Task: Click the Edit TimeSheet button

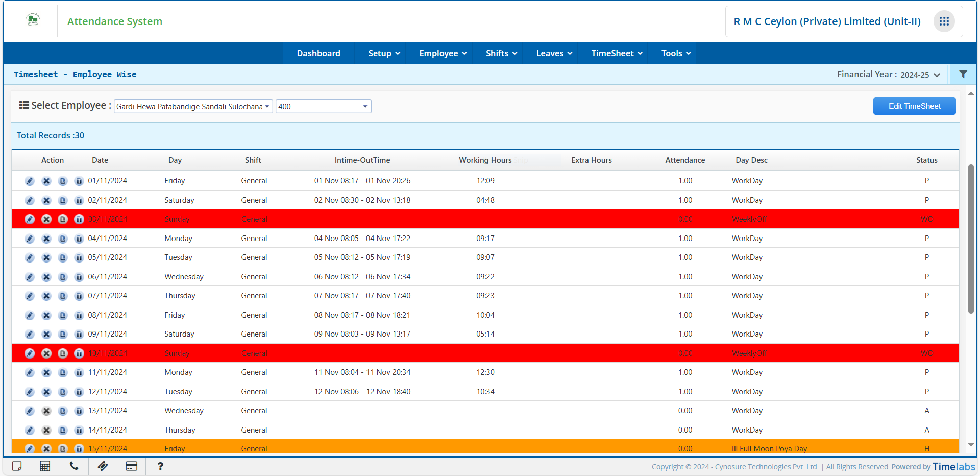Action: click(914, 106)
